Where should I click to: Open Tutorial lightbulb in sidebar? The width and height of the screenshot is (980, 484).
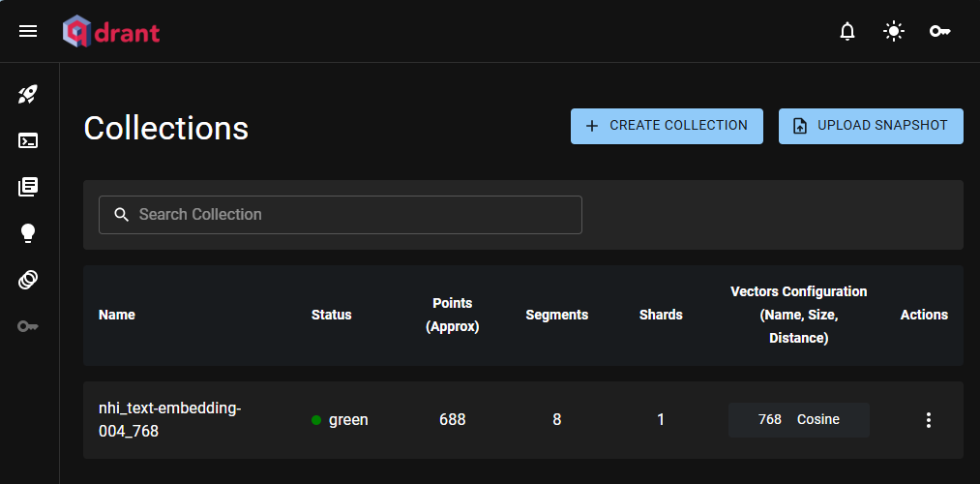point(28,233)
